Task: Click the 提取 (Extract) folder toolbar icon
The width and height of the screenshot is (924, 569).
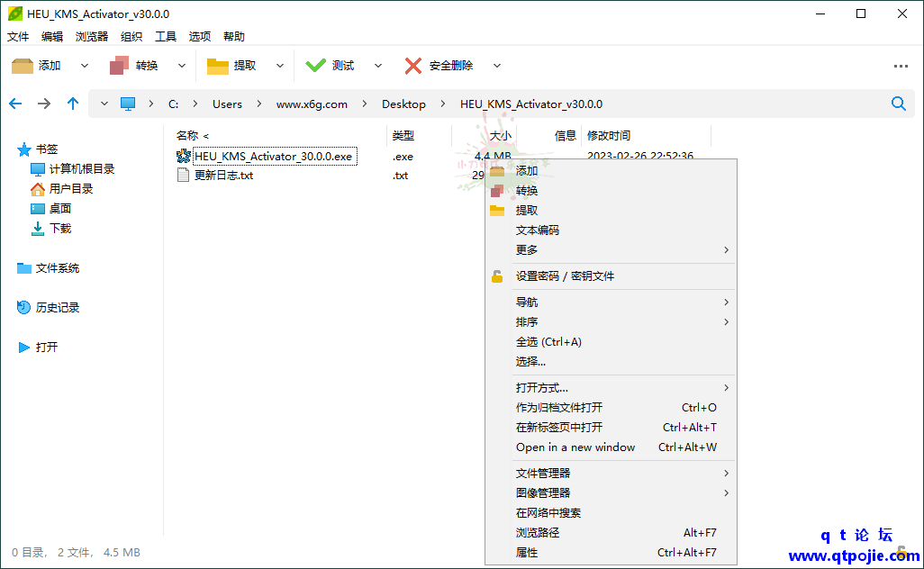Action: point(217,66)
